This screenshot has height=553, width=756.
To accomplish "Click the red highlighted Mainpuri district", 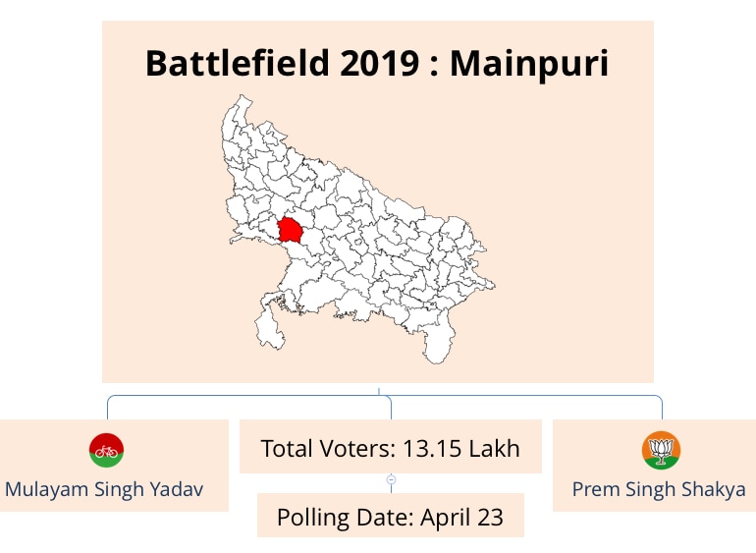I will [x=292, y=230].
